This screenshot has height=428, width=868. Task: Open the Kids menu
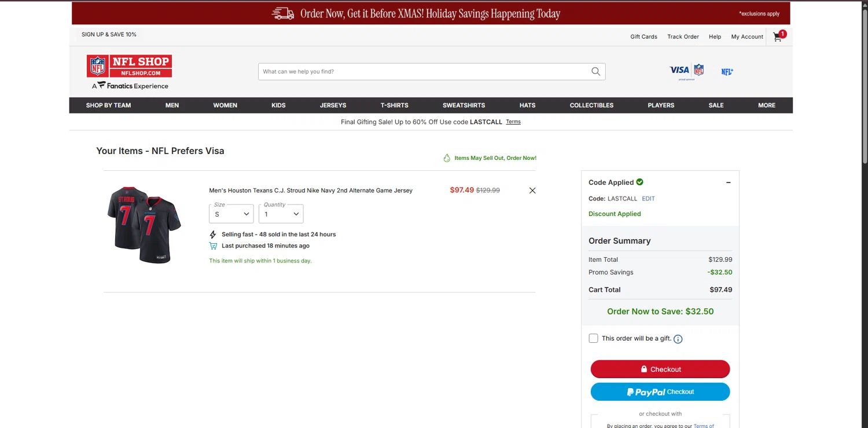(278, 105)
